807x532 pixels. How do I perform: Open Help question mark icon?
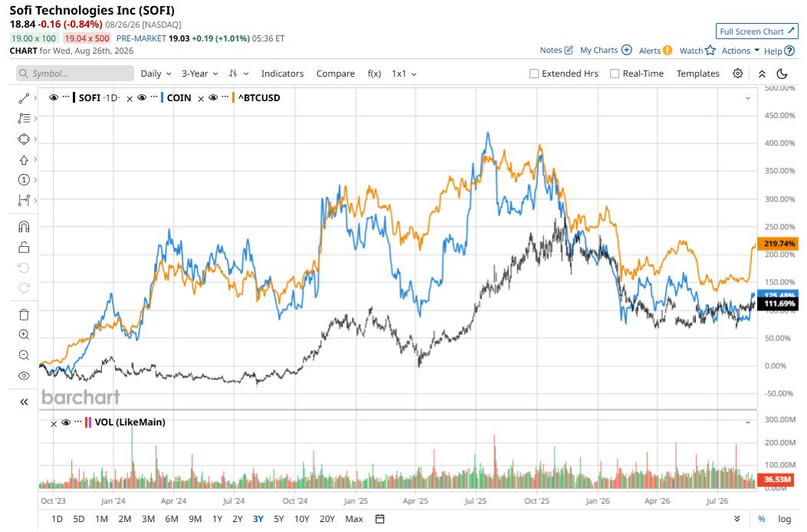[x=789, y=51]
